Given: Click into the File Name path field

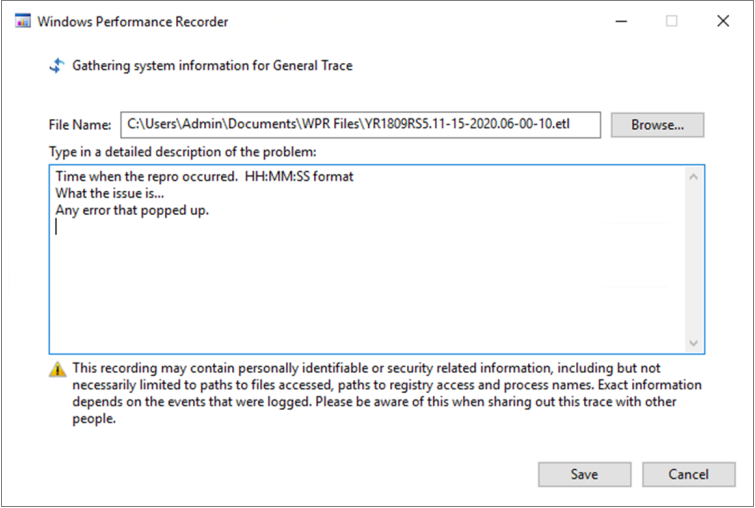Looking at the screenshot, I should point(360,125).
